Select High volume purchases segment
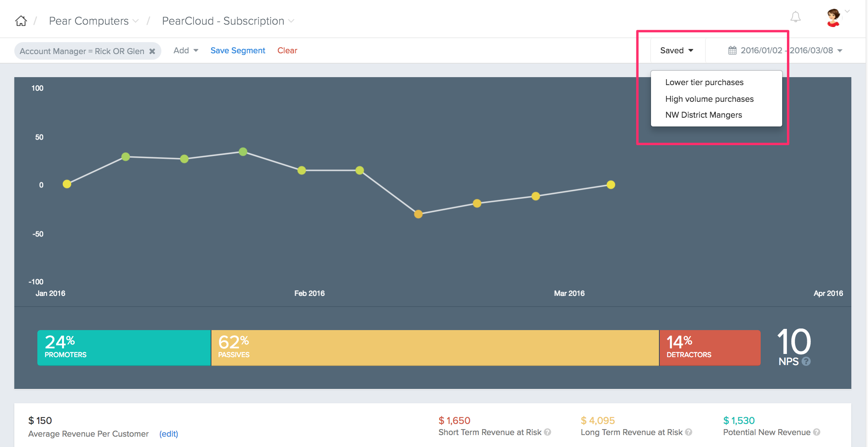Image resolution: width=868 pixels, height=447 pixels. (709, 99)
